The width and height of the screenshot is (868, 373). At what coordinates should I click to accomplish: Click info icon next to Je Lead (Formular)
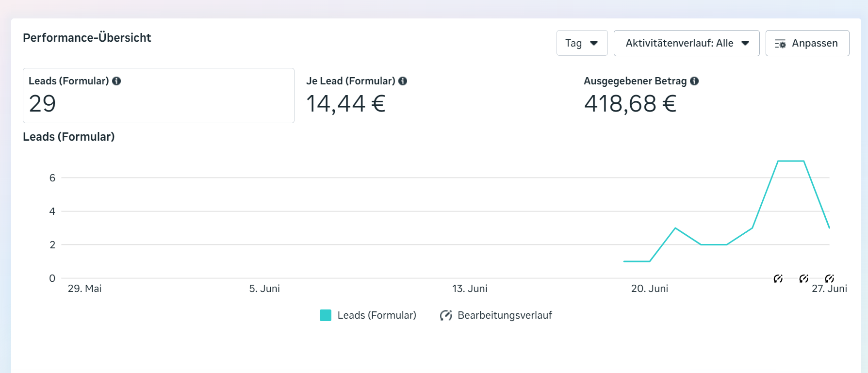click(x=403, y=81)
